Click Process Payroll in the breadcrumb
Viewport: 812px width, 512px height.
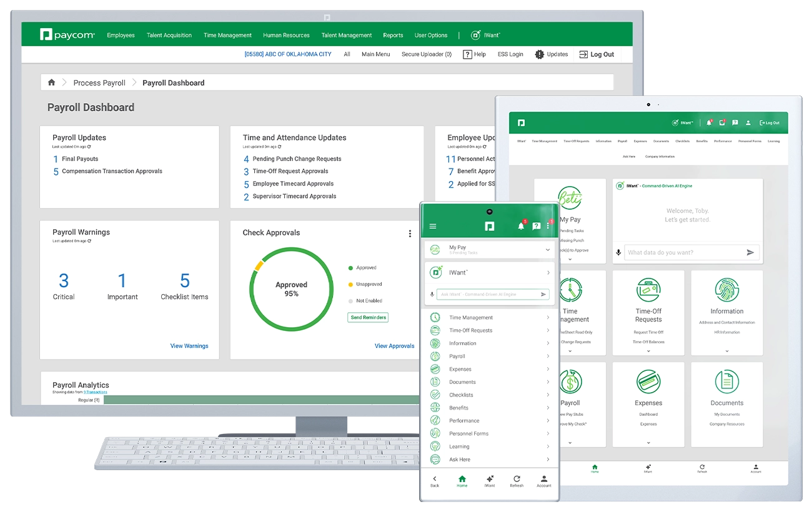(99, 82)
